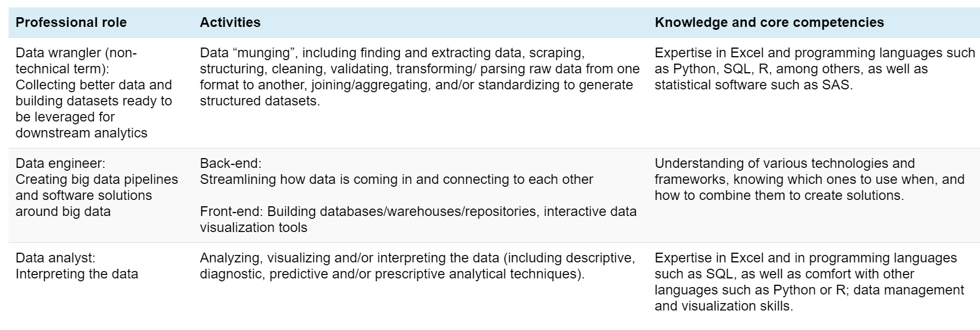The width and height of the screenshot is (980, 330).
Task: Click the structured datasets phrase
Action: pyautogui.click(x=260, y=101)
